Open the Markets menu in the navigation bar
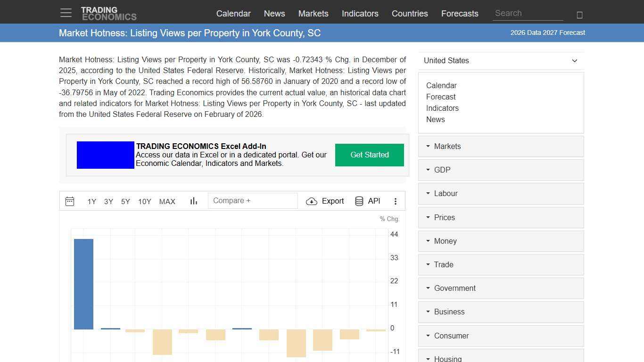 point(313,14)
